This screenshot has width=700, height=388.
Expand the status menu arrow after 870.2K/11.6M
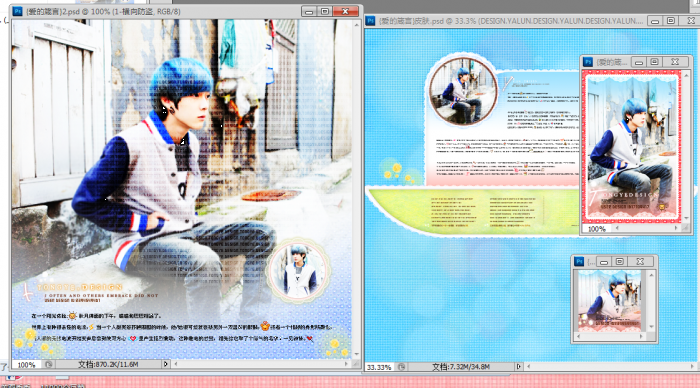click(165, 364)
